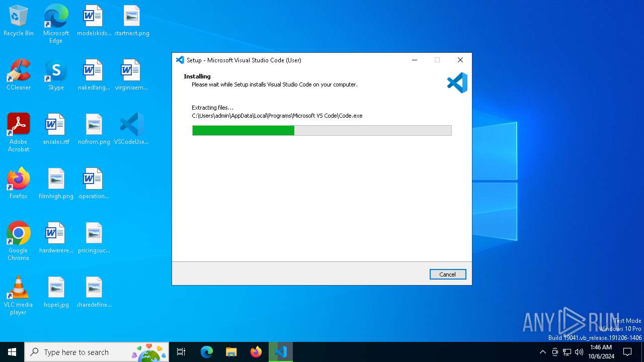Click the 'Installing' heading text
Viewport: 644px width, 362px height.
(197, 76)
